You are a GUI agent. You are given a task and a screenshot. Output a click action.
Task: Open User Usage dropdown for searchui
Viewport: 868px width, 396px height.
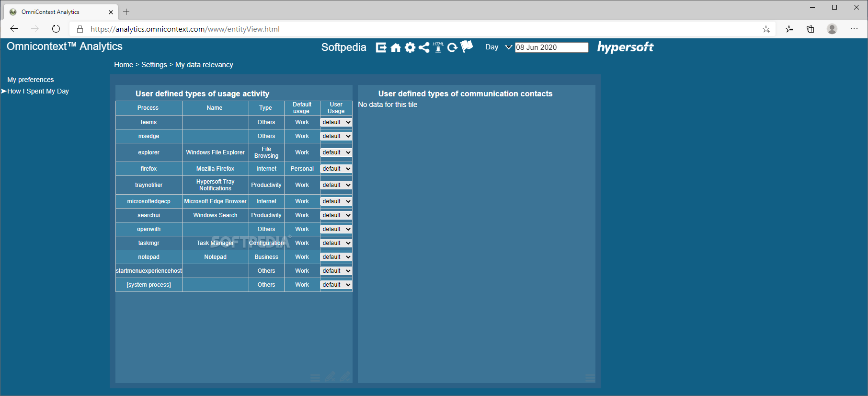(x=336, y=215)
